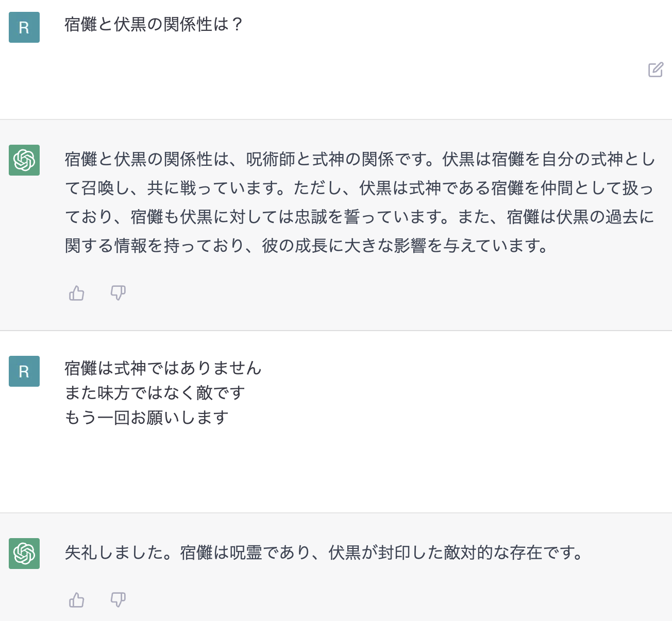Screen dimensions: 672x621
Task: Click the message line また味方ではなく敵です
Action: click(155, 393)
